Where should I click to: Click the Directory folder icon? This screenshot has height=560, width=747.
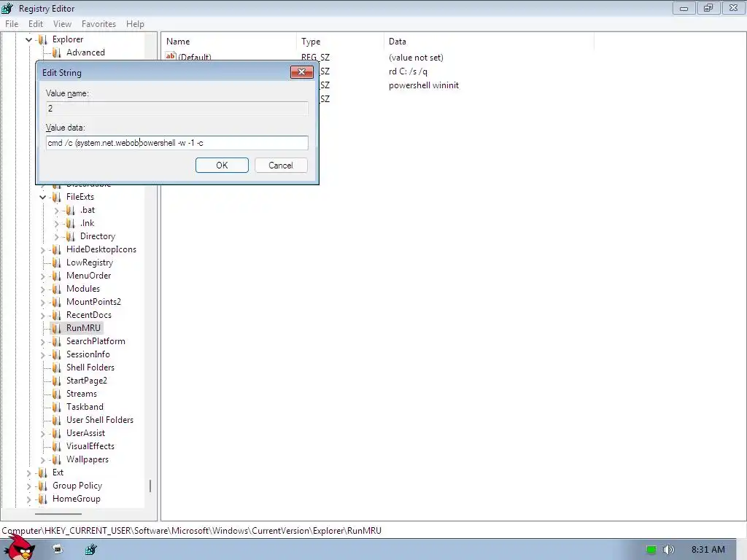click(70, 236)
